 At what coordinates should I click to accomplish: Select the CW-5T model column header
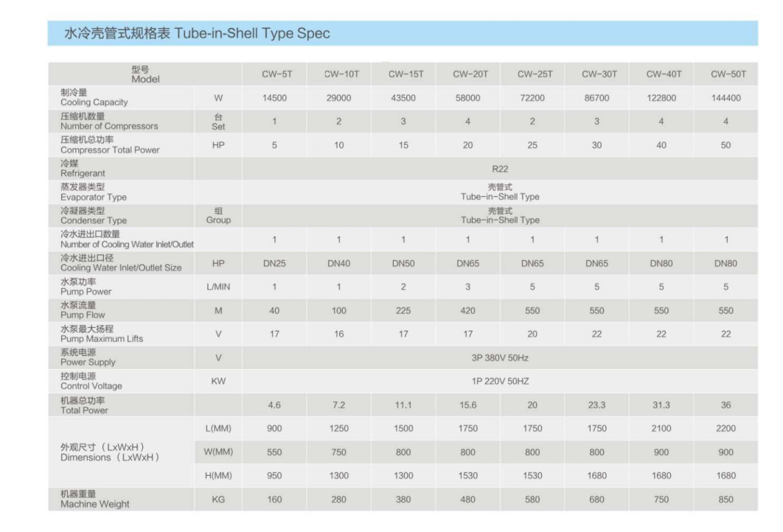(x=274, y=74)
